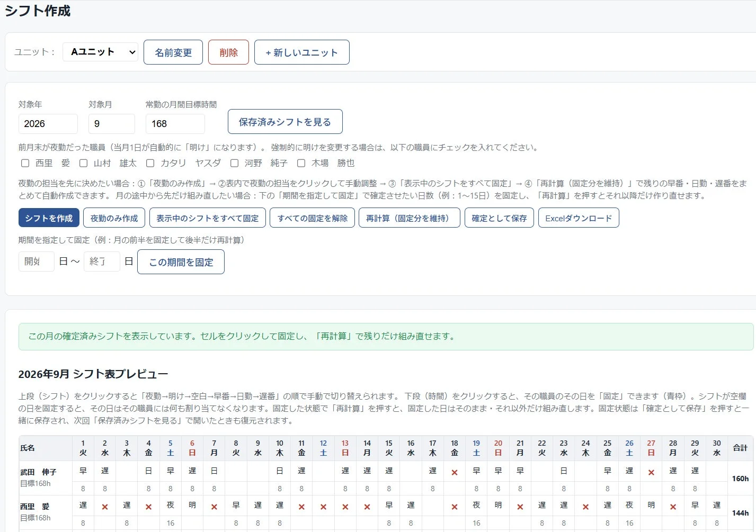The image size is (756, 532).
Task: Click the day 30 水 column header
Action: [x=717, y=448]
